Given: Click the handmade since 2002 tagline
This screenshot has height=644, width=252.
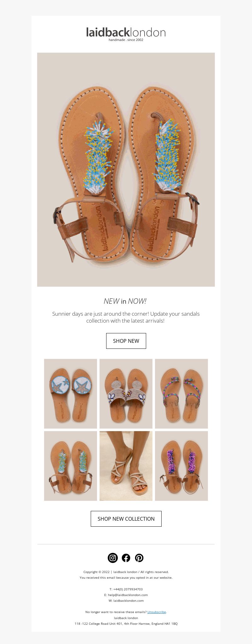Looking at the screenshot, I should coord(126,40).
